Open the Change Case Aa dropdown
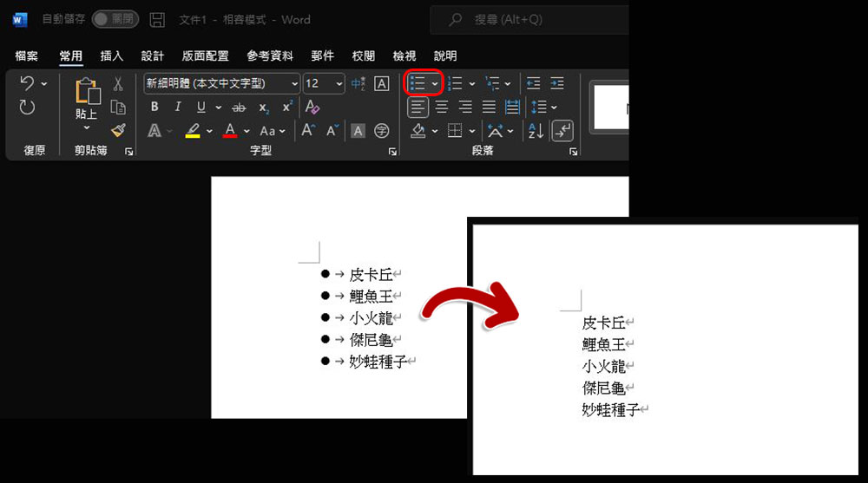 pyautogui.click(x=273, y=131)
